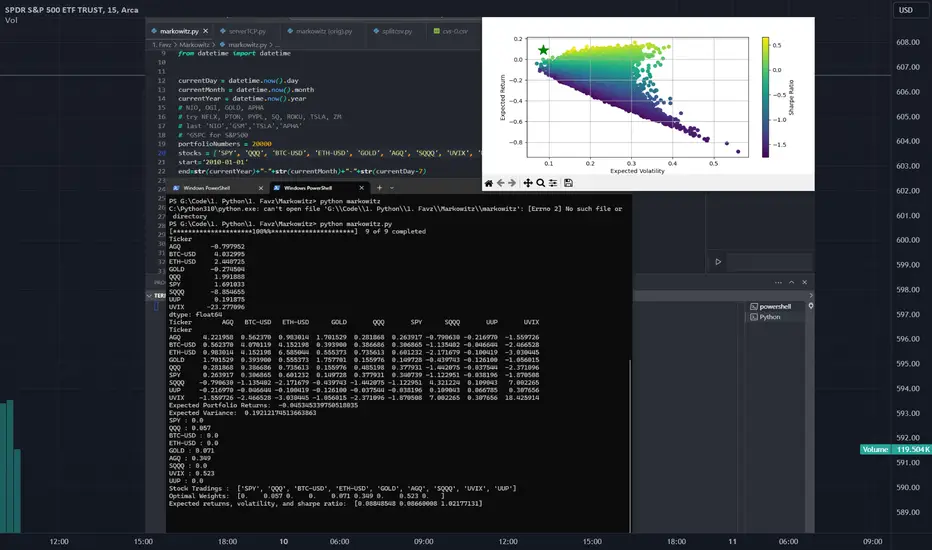The image size is (932, 550).
Task: Click the Vol indicator label
Action: click(11, 20)
